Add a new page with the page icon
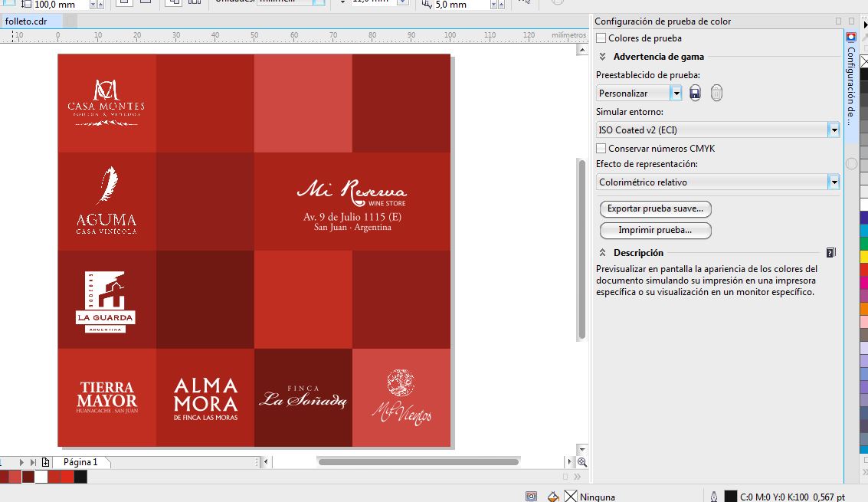The image size is (868, 502). tap(45, 462)
